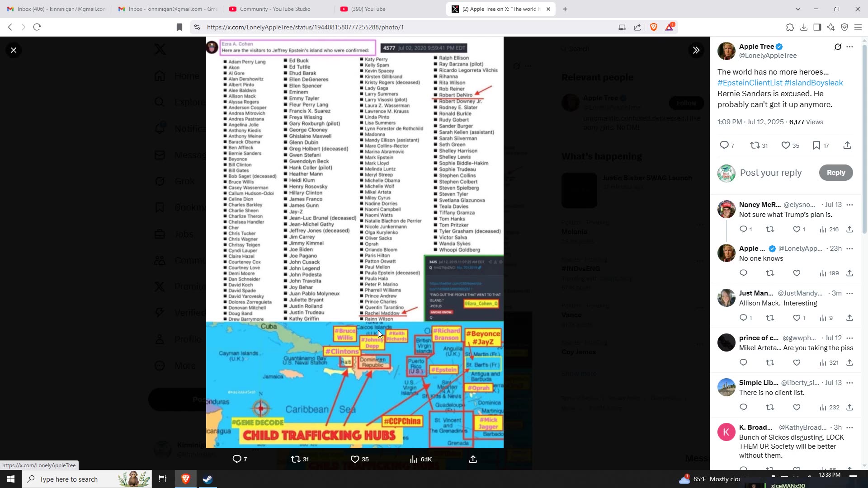868x488 pixels.
Task: Click the Brave Shields icon in address bar
Action: click(654, 27)
